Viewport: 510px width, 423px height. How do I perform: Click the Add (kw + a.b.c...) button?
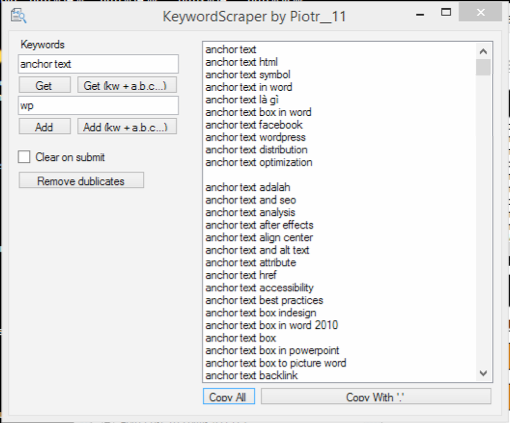pyautogui.click(x=127, y=127)
